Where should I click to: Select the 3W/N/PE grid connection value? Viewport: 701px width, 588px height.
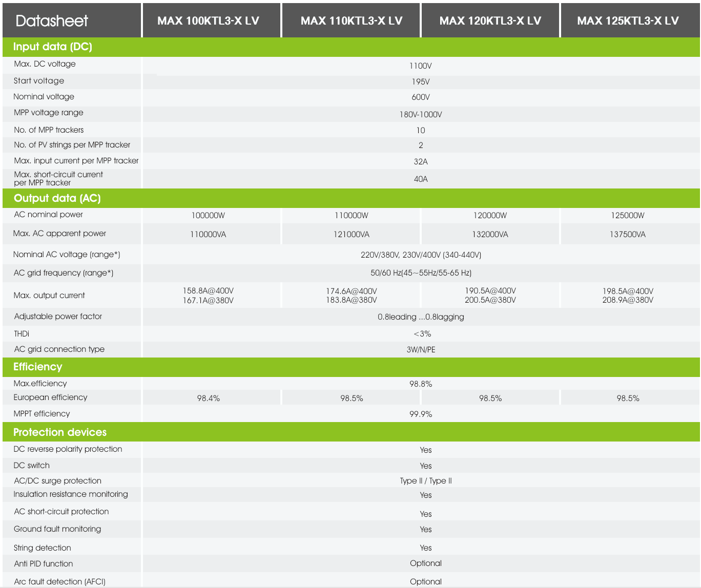pyautogui.click(x=421, y=350)
